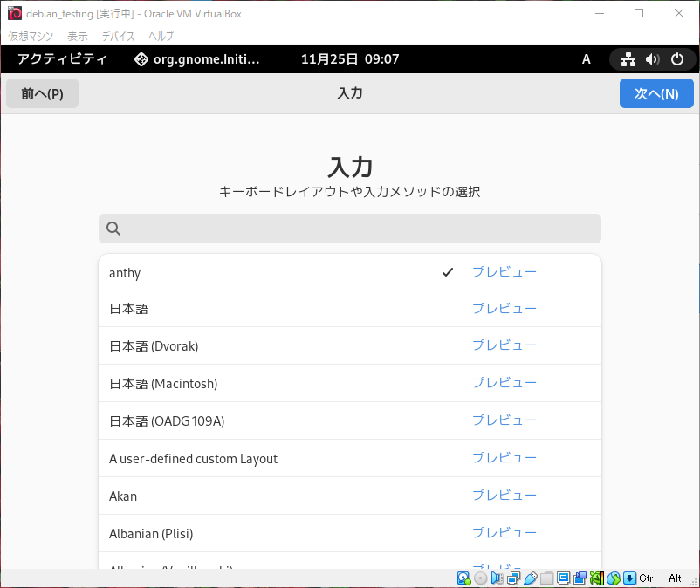The image size is (700, 588).
Task: Click the magnifier icon in the search box
Action: point(113,229)
